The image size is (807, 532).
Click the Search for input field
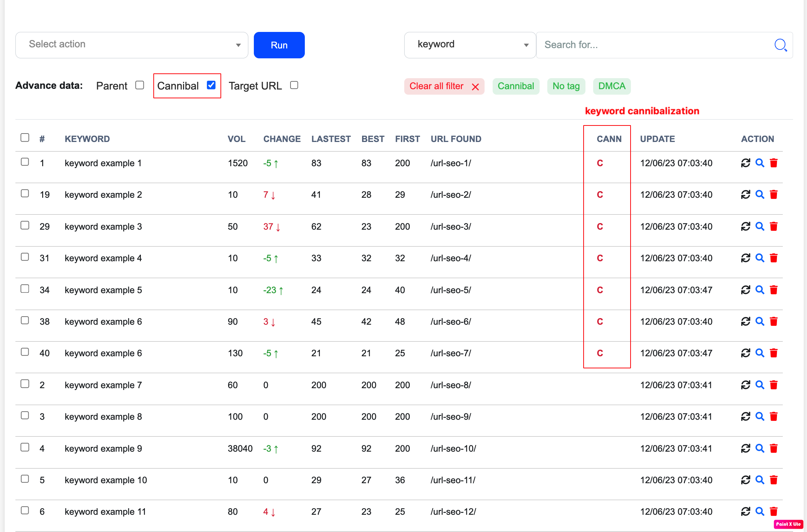point(653,44)
